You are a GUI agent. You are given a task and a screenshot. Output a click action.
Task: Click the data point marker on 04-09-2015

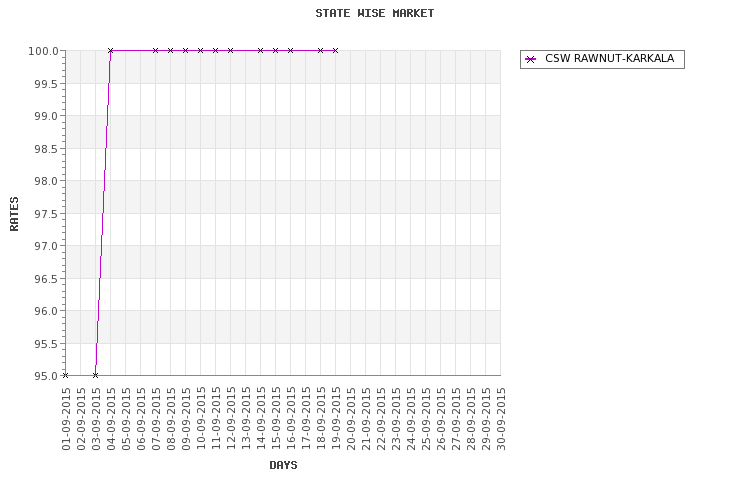(x=110, y=50)
